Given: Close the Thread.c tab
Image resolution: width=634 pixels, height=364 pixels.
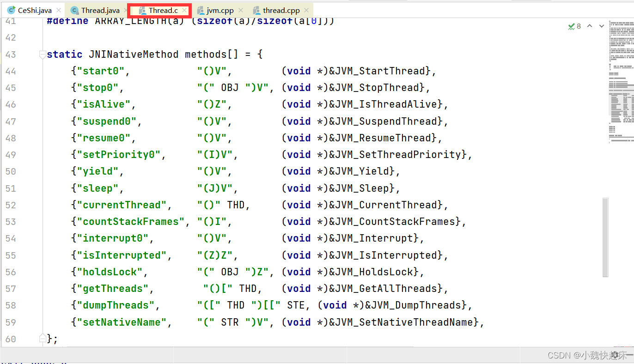Looking at the screenshot, I should (x=184, y=10).
